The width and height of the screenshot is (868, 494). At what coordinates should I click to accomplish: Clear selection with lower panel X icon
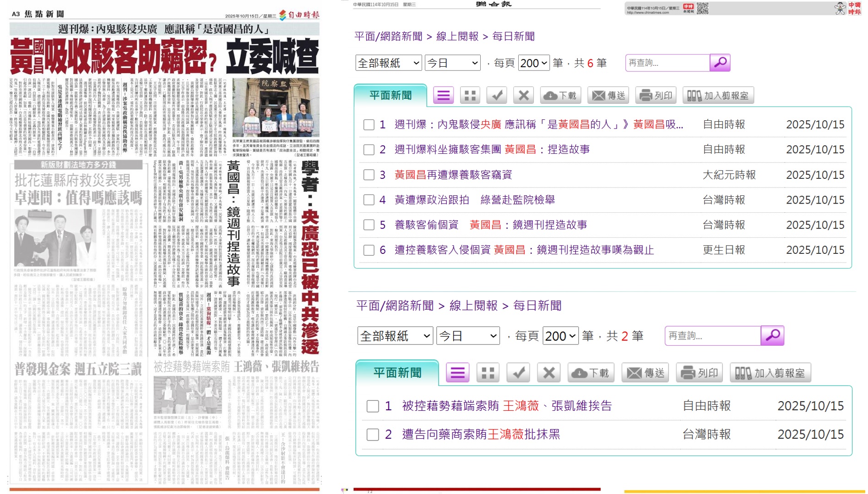[x=549, y=373]
